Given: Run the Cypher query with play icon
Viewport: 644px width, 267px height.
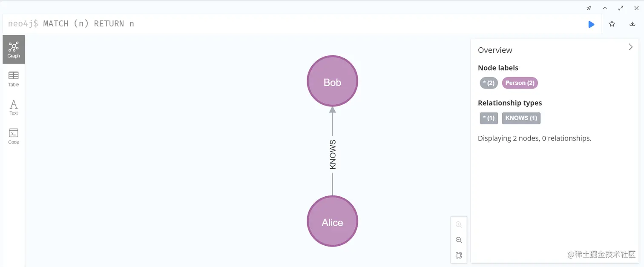Looking at the screenshot, I should point(591,24).
